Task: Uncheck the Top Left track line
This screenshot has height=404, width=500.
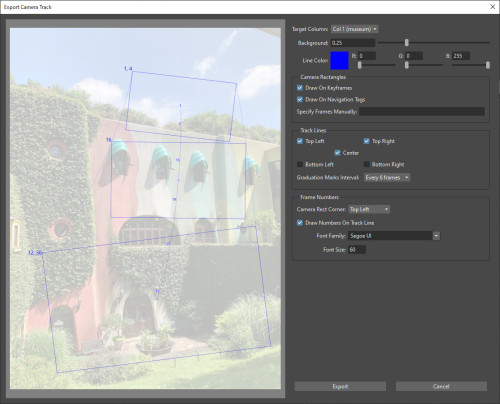Action: click(x=300, y=141)
